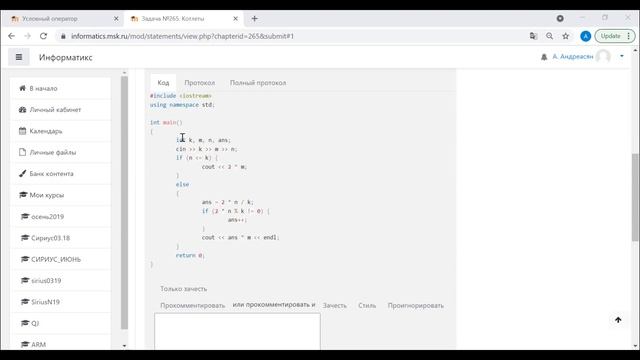Click the sidebar scroll up arrow
The image size is (640, 360).
124,73
